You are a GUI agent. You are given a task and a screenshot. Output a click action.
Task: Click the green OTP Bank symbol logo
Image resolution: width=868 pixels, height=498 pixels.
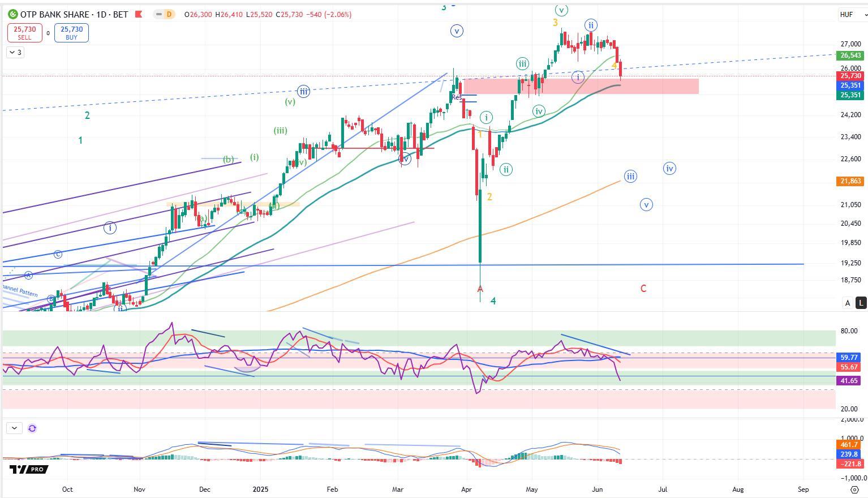click(x=12, y=14)
